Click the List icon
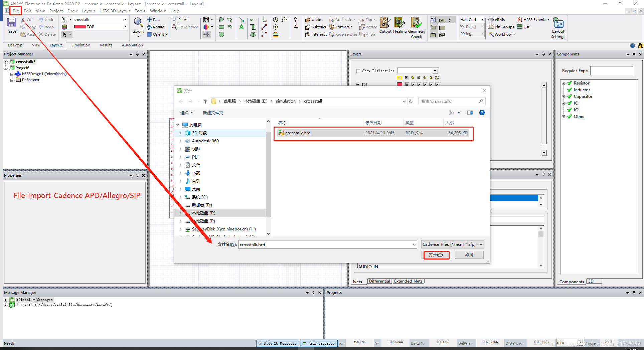Image resolution: width=644 pixels, height=350 pixels. [x=520, y=27]
